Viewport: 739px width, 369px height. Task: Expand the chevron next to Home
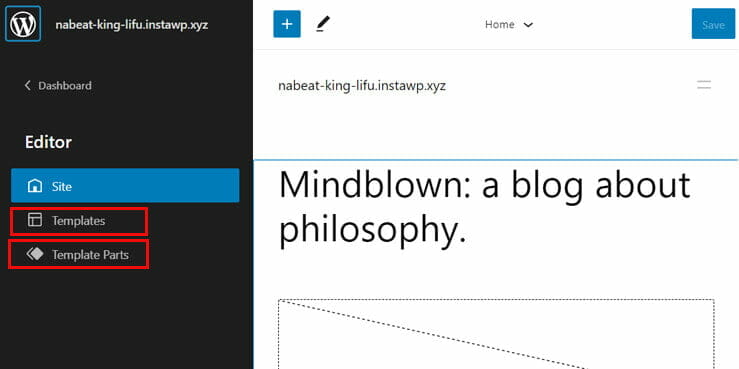[528, 25]
